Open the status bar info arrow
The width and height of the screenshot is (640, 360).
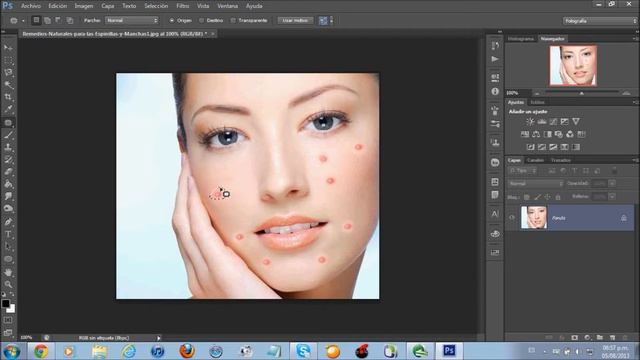(159, 338)
